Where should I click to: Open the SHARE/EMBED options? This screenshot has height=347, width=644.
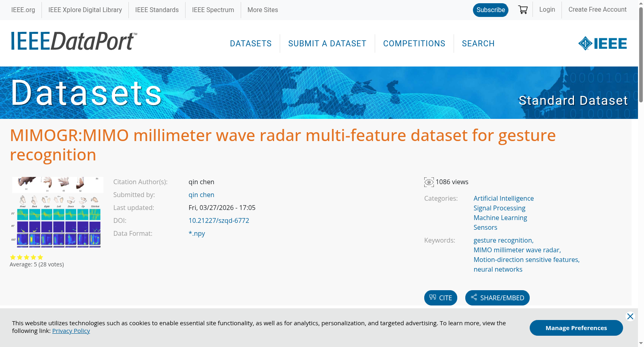click(x=497, y=298)
